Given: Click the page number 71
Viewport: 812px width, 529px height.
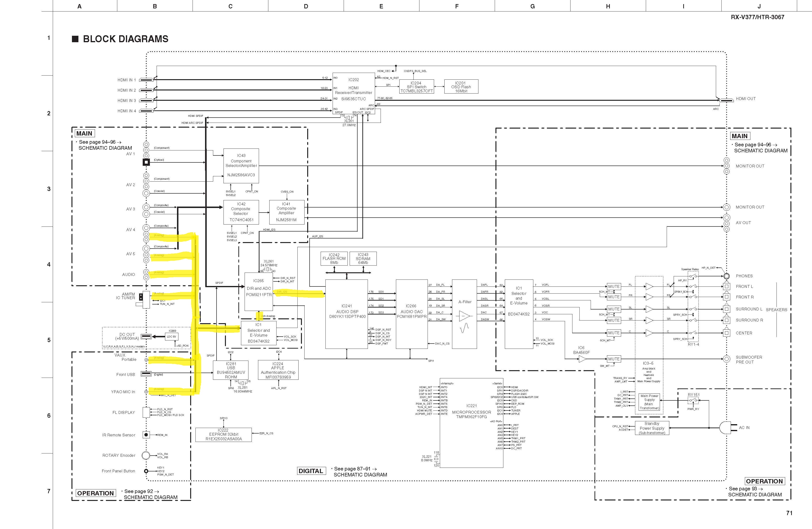Looking at the screenshot, I should (x=789, y=513).
